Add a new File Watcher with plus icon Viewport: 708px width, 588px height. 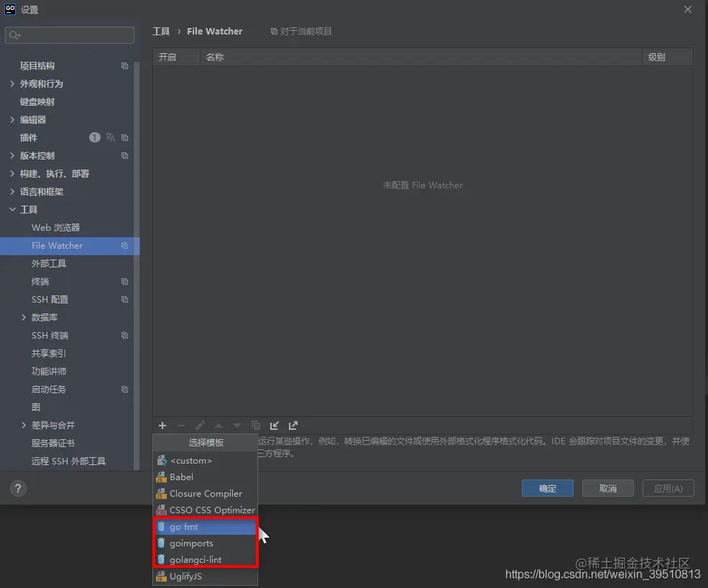[162, 426]
